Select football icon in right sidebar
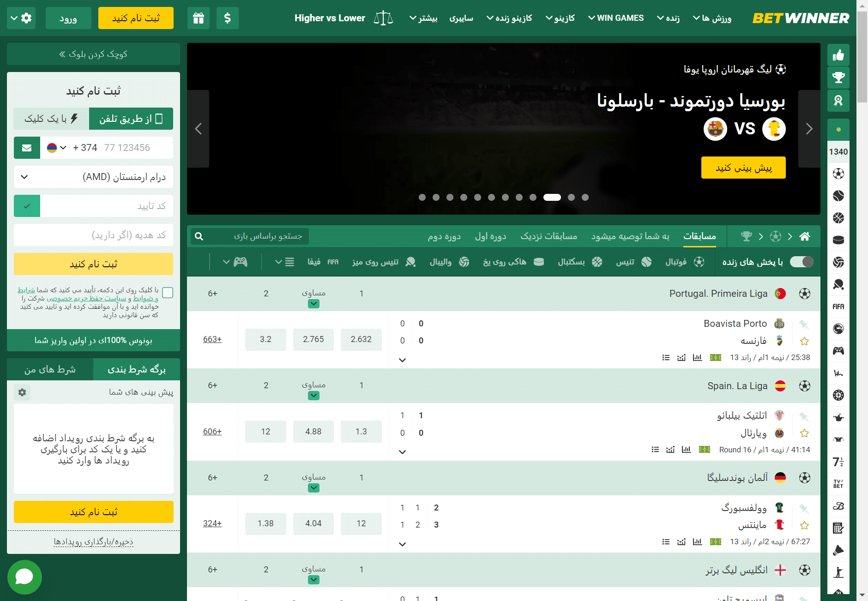 [x=838, y=174]
